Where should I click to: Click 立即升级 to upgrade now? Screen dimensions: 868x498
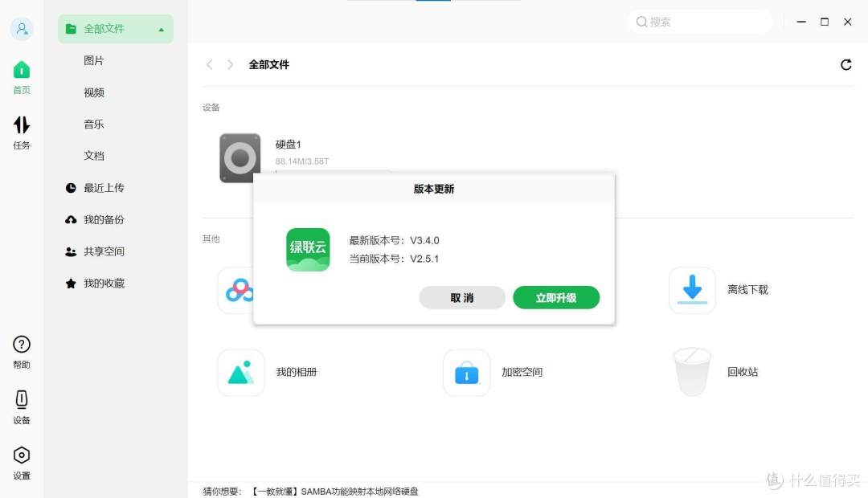point(556,298)
